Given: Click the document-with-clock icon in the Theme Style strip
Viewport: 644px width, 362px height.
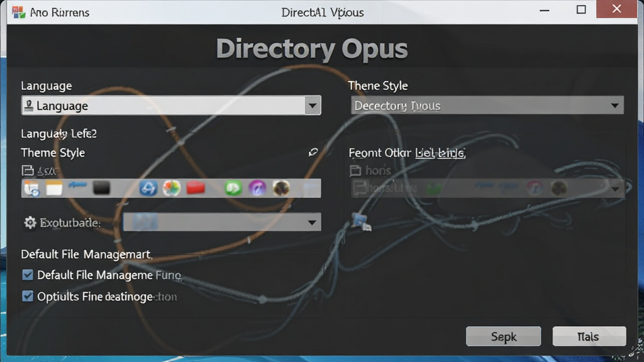Looking at the screenshot, I should [x=31, y=189].
